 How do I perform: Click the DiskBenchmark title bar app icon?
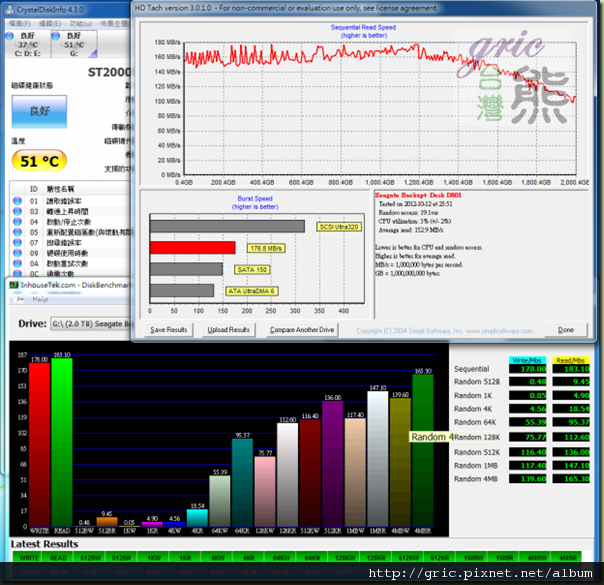click(14, 285)
